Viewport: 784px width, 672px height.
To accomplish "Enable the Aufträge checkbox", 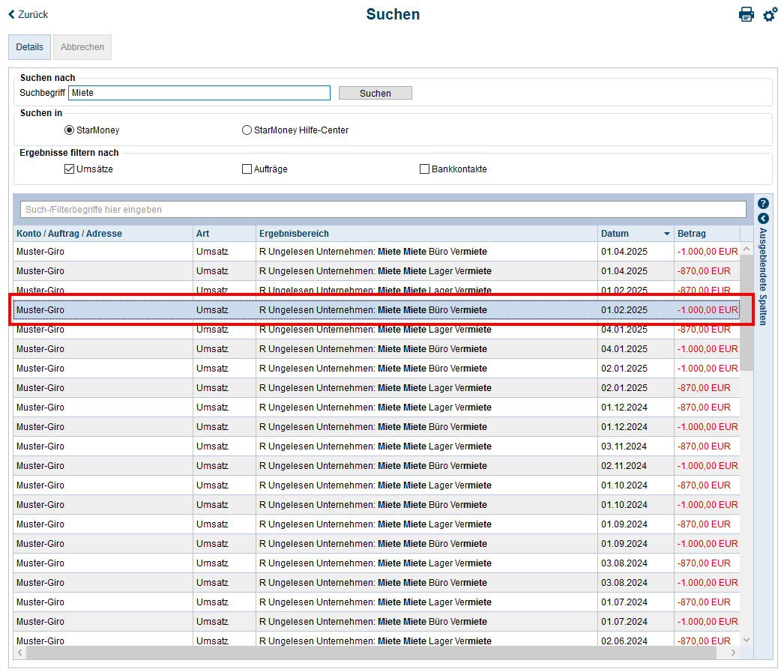I will click(x=247, y=169).
